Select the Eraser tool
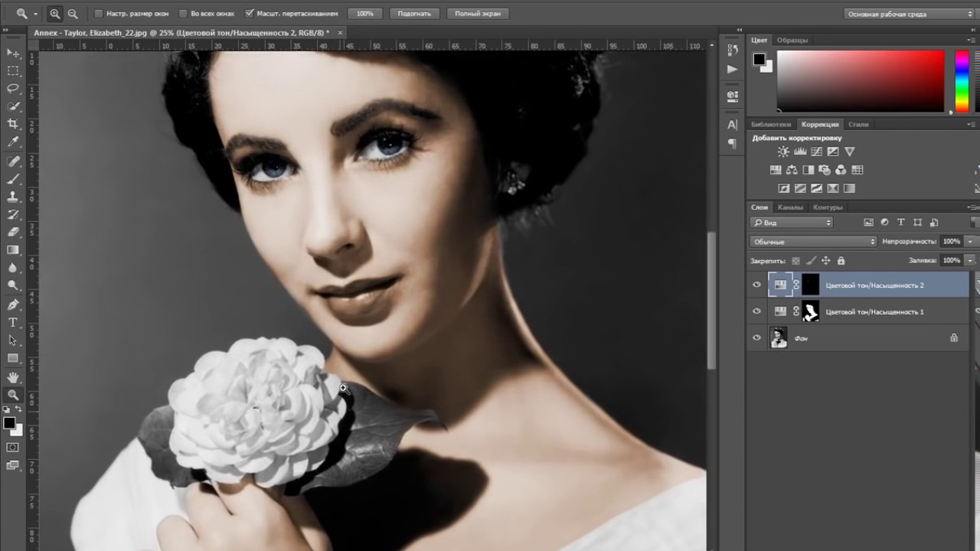Image resolution: width=980 pixels, height=551 pixels. tap(13, 232)
